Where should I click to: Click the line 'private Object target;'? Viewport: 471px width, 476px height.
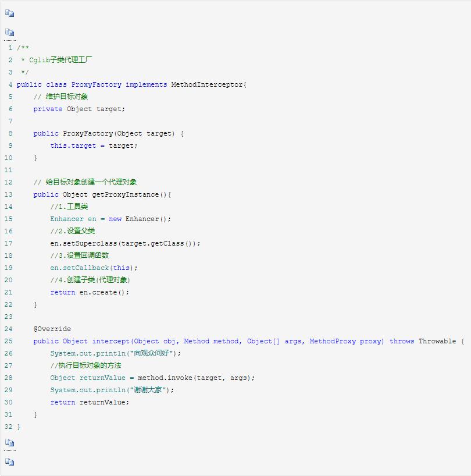79,109
